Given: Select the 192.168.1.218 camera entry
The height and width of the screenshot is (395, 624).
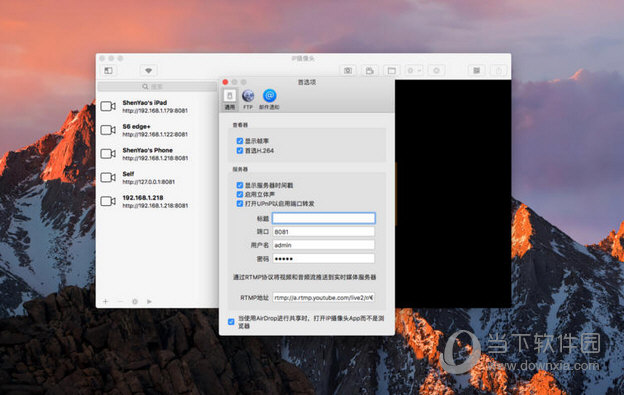Looking at the screenshot, I should pyautogui.click(x=157, y=201).
